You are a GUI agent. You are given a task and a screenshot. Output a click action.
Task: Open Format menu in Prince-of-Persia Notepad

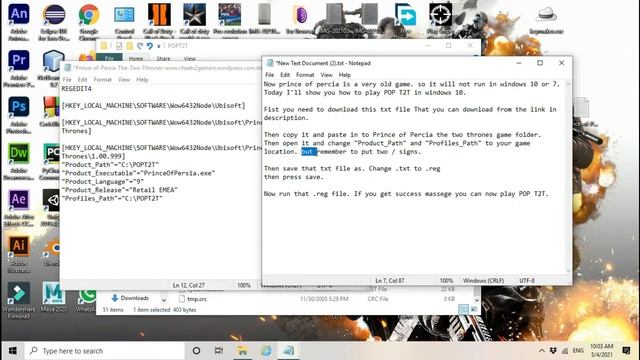click(x=102, y=80)
